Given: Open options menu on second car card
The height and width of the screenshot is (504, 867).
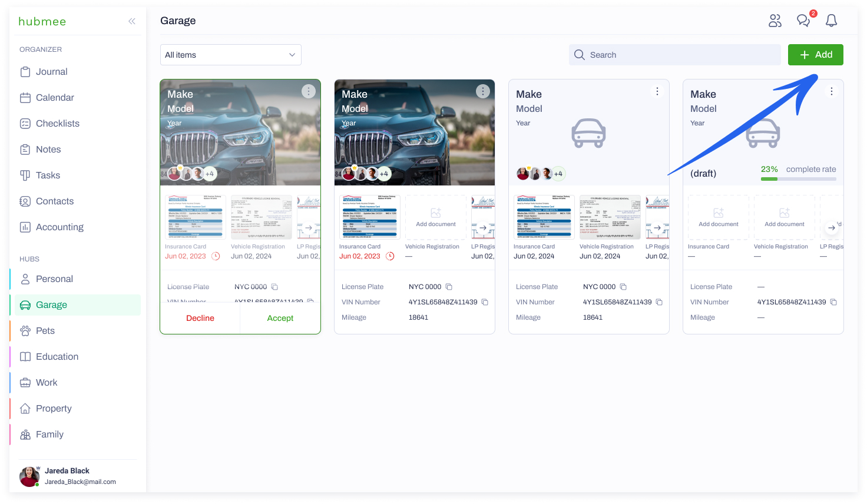Looking at the screenshot, I should coord(483,91).
